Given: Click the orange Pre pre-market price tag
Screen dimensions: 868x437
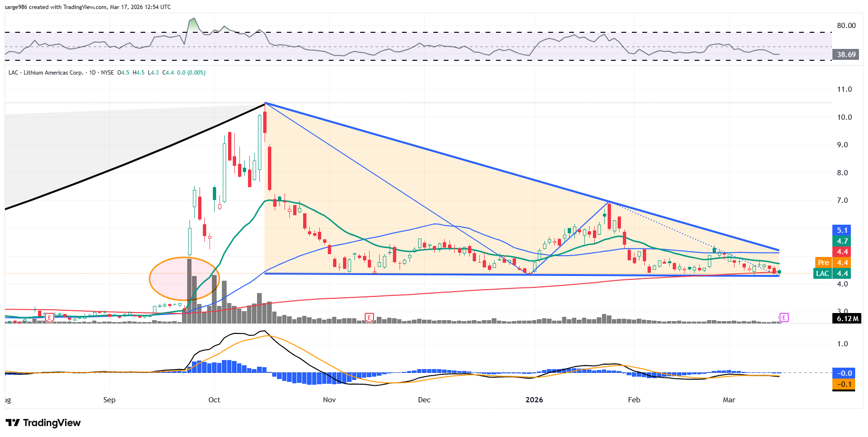Looking at the screenshot, I should (823, 263).
